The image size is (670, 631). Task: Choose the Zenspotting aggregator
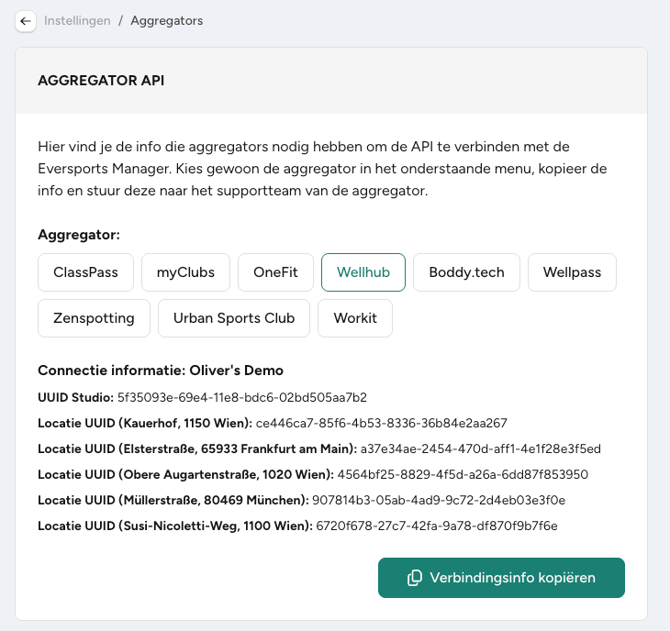point(94,318)
